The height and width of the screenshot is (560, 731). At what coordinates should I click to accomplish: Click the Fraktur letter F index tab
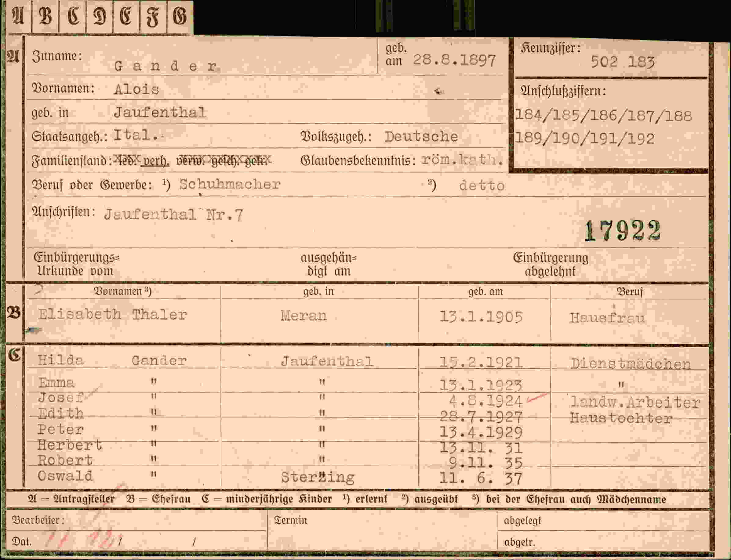point(153,17)
